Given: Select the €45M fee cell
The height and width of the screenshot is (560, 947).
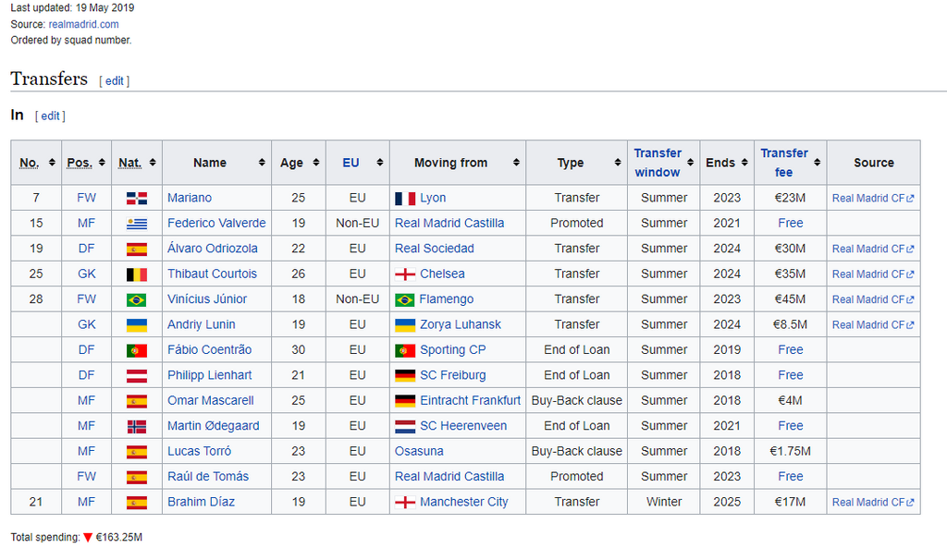Looking at the screenshot, I should [x=790, y=299].
